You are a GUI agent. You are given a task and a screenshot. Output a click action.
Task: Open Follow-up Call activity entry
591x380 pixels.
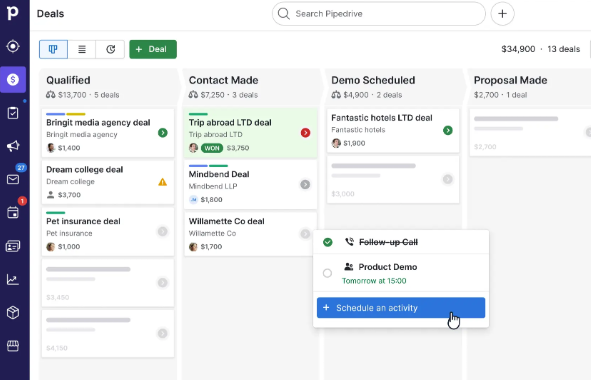(401, 242)
